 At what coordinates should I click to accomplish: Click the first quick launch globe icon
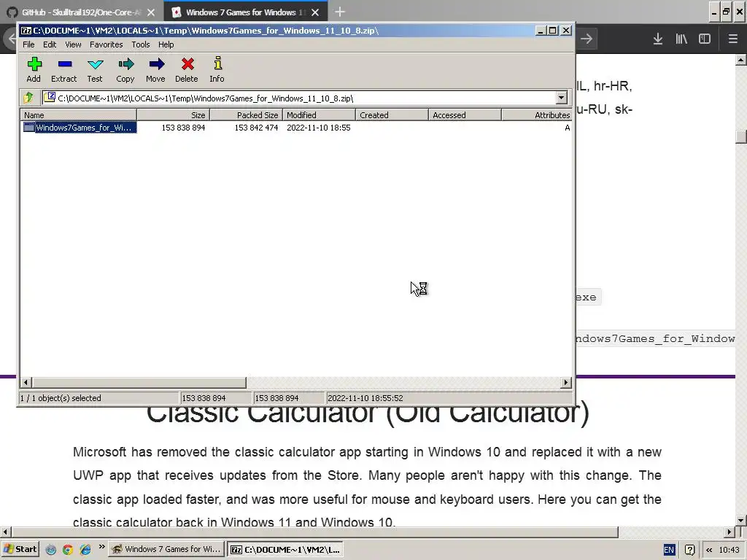point(50,550)
